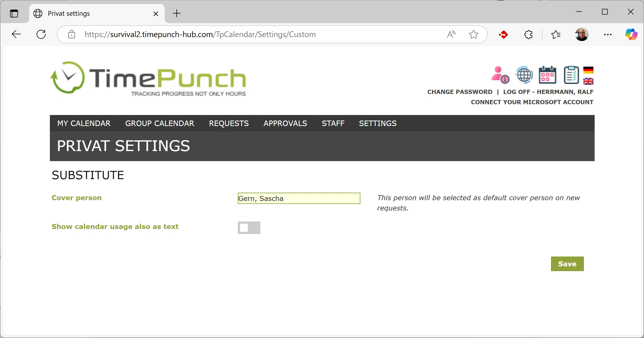Click the default cover person hint text

coord(478,203)
